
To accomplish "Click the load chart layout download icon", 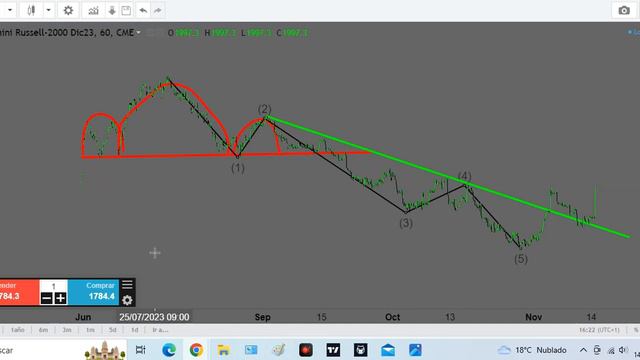I will click(112, 11).
